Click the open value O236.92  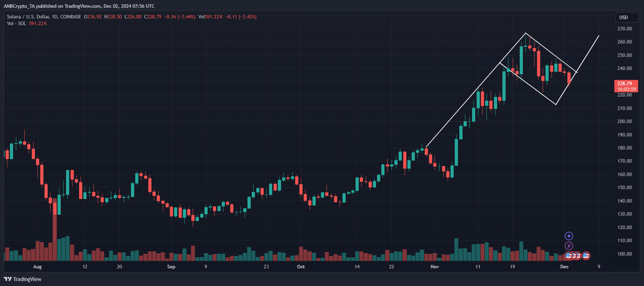click(93, 17)
